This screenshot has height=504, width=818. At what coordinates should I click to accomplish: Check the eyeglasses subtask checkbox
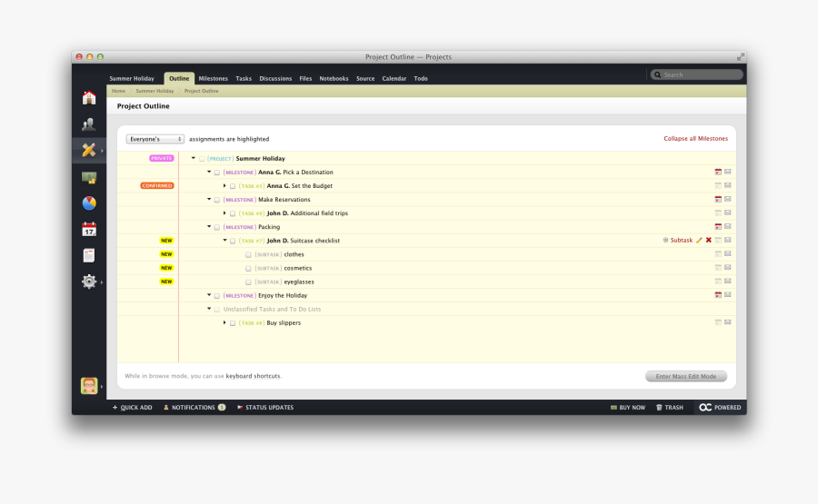coord(248,282)
